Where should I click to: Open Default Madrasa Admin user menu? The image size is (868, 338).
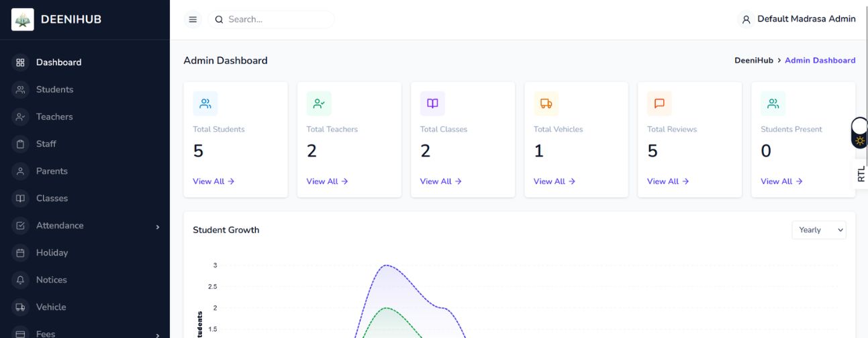(x=797, y=19)
